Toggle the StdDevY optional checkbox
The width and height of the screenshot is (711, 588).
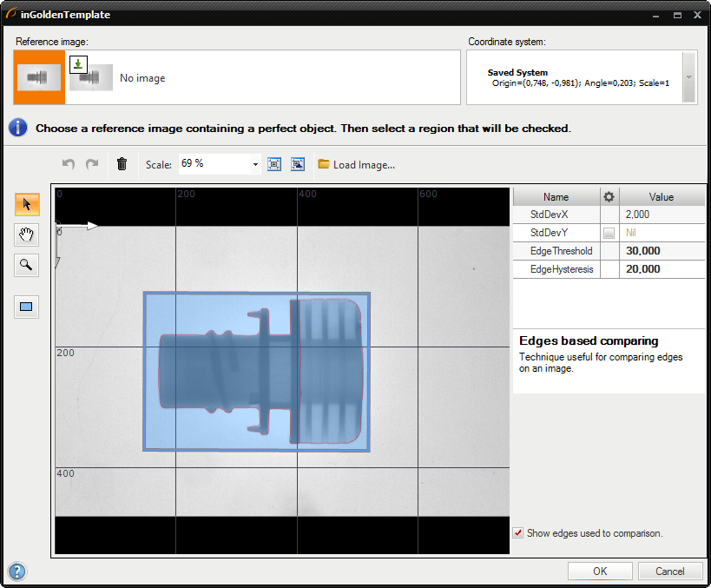point(609,233)
